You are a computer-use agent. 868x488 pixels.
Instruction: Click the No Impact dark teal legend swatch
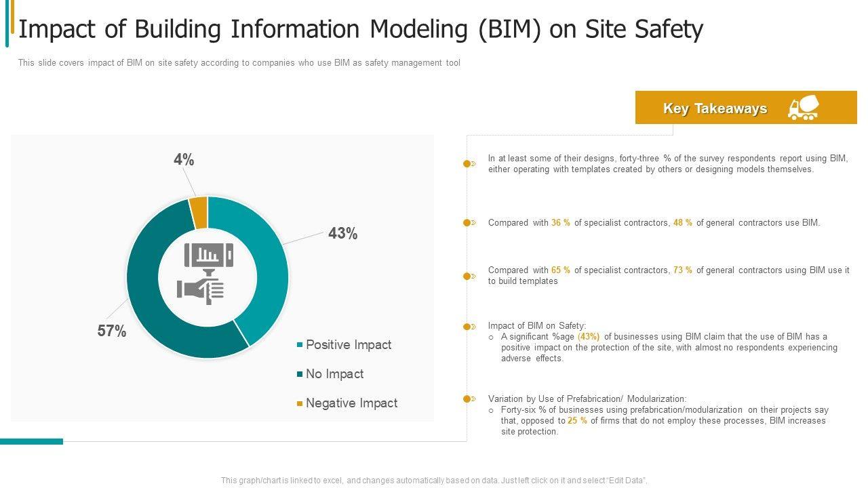[x=300, y=375]
